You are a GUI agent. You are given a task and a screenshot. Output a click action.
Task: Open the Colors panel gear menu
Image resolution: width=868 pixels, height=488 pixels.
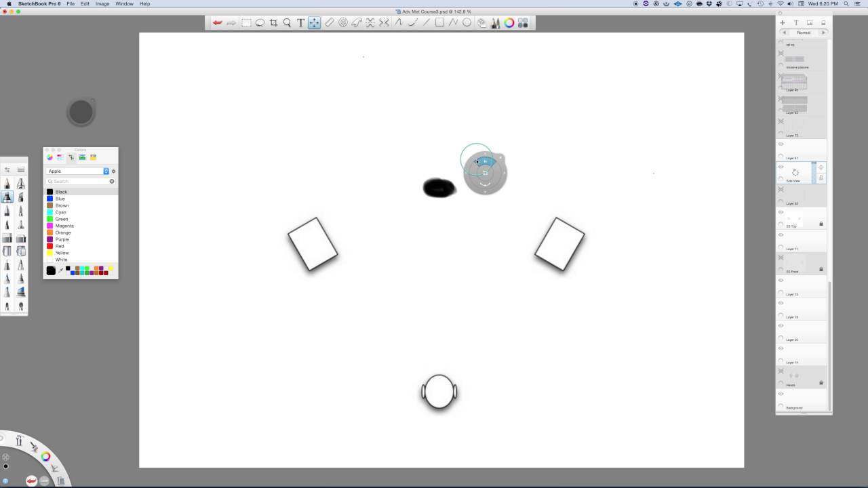coord(113,171)
